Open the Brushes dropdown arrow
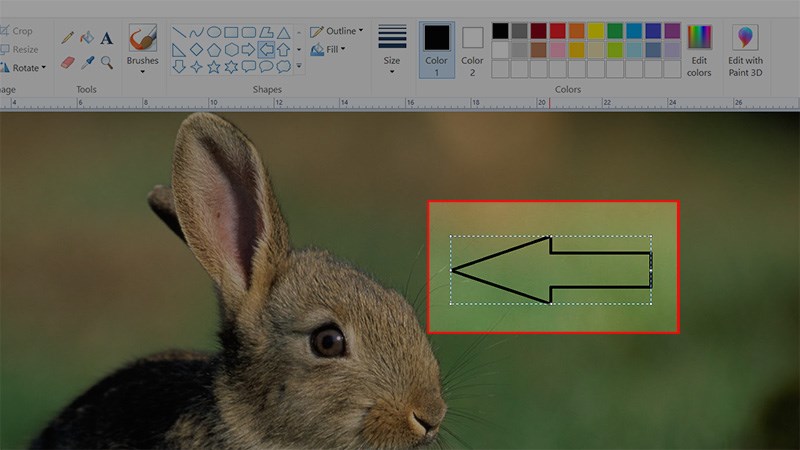Viewport: 800px width, 450px height. [x=142, y=71]
